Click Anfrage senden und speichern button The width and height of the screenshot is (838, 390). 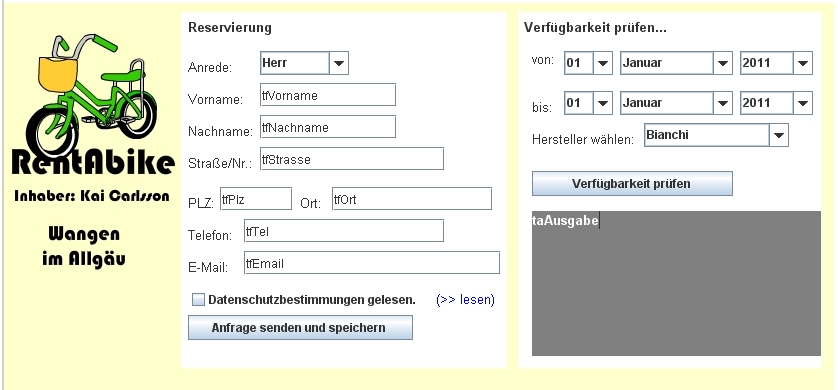tap(300, 327)
